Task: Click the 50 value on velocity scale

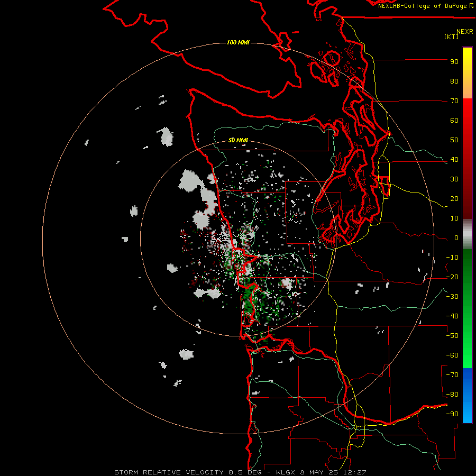Action: click(x=454, y=140)
